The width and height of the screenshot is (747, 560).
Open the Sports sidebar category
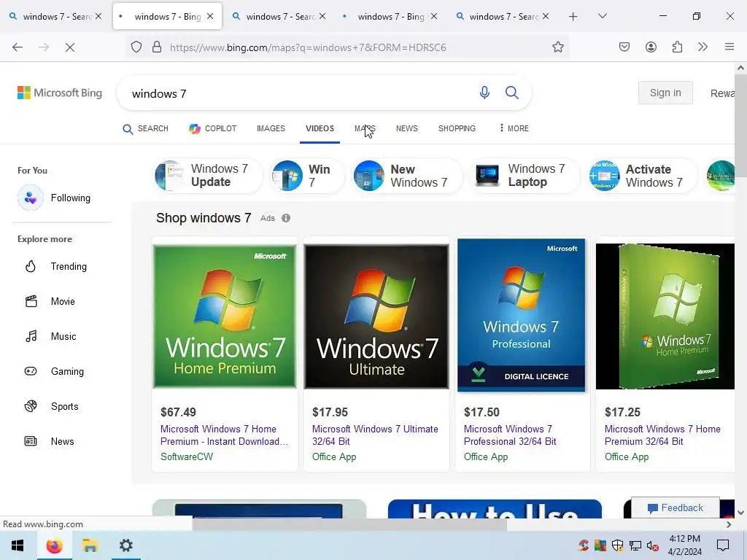click(x=52, y=407)
